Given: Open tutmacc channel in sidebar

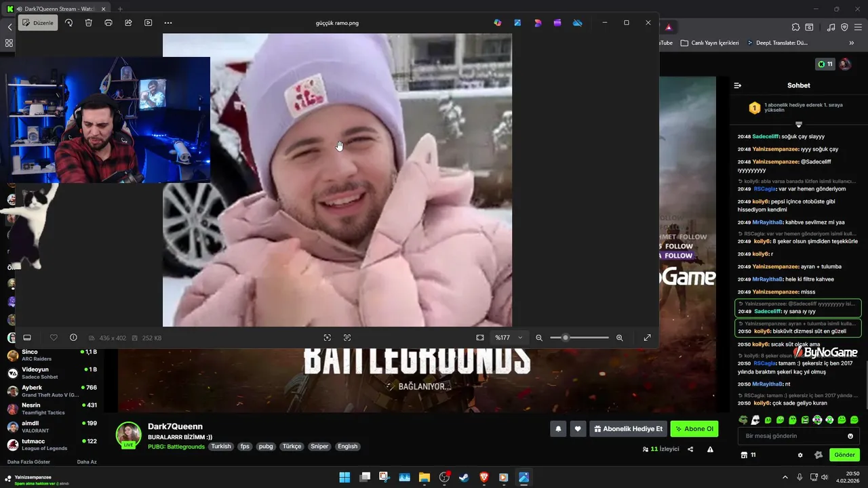Looking at the screenshot, I should (53, 445).
